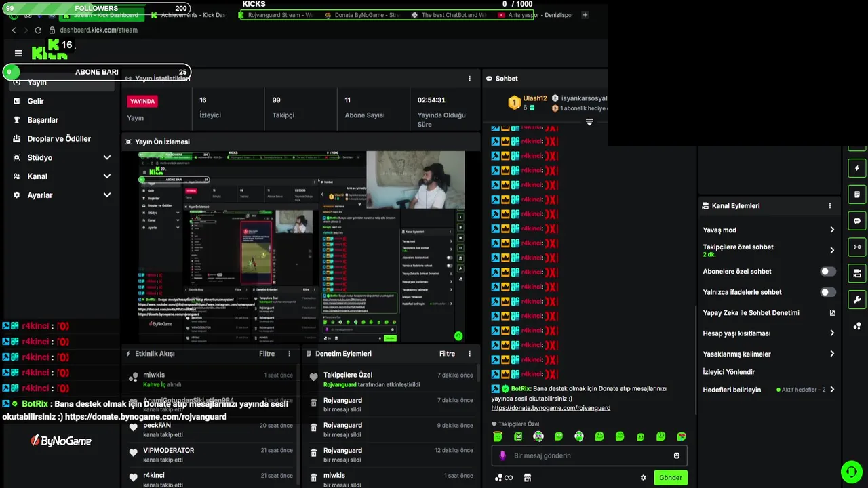Click İzleyici Yönlendir action
This screenshot has height=488, width=868.
click(729, 372)
